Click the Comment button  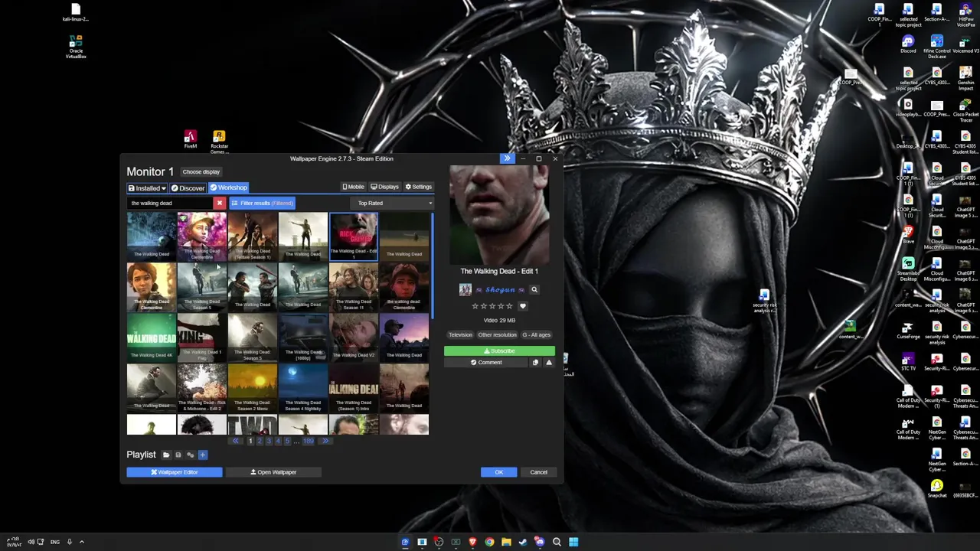486,363
